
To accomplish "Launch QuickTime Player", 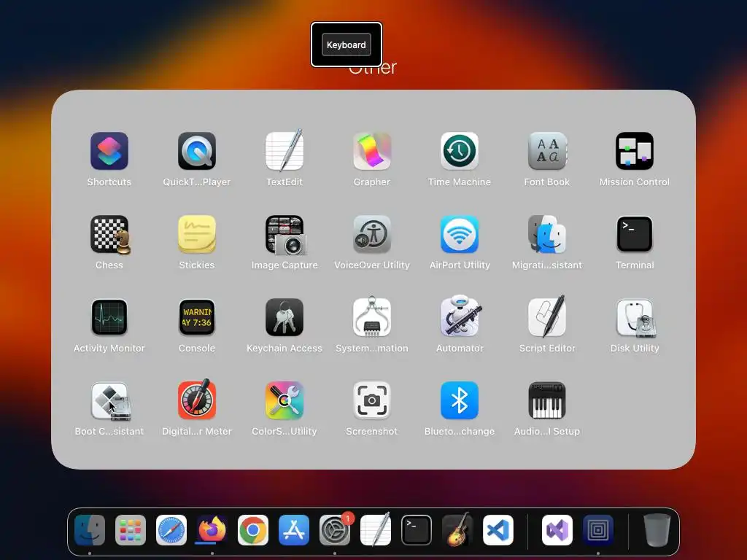I will click(197, 152).
